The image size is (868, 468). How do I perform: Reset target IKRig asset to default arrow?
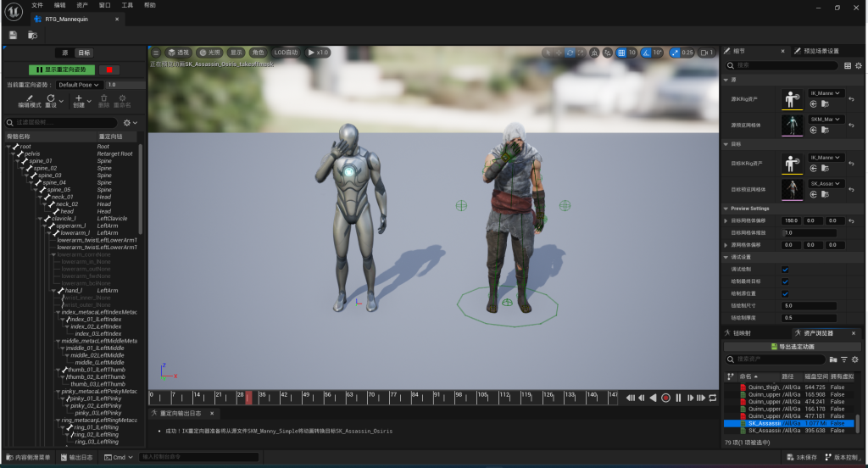(851, 164)
